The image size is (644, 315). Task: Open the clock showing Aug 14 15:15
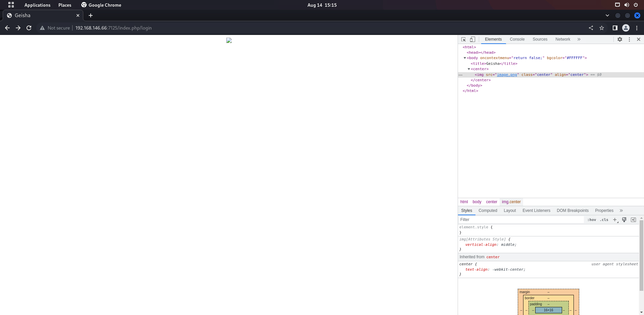pyautogui.click(x=322, y=5)
